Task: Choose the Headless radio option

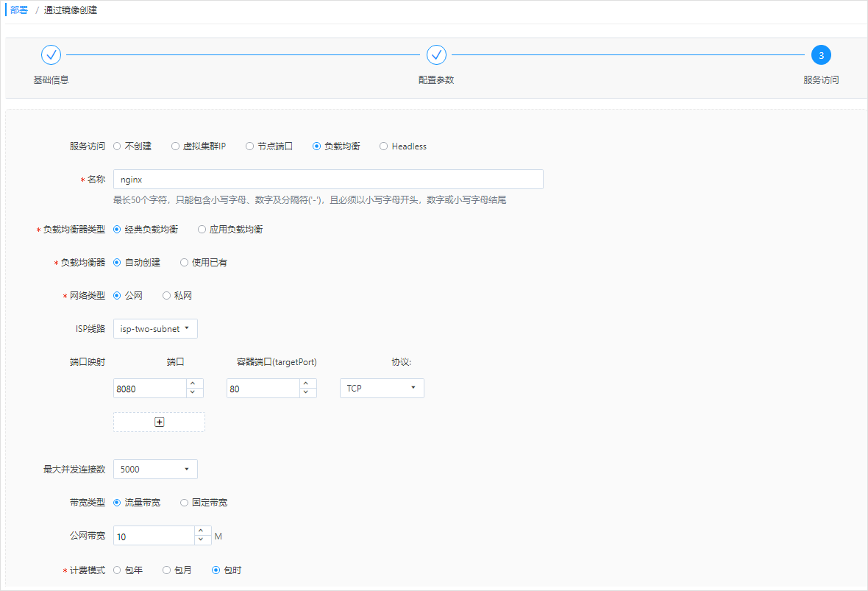Action: click(x=383, y=146)
